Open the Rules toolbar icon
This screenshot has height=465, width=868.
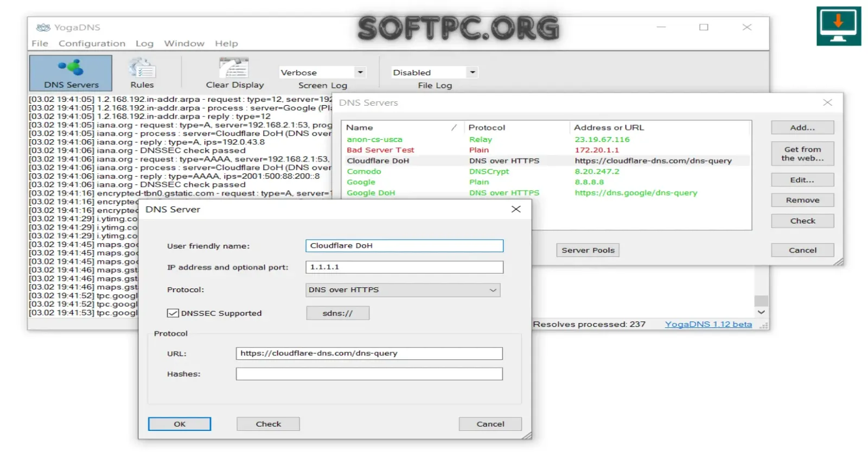[142, 73]
